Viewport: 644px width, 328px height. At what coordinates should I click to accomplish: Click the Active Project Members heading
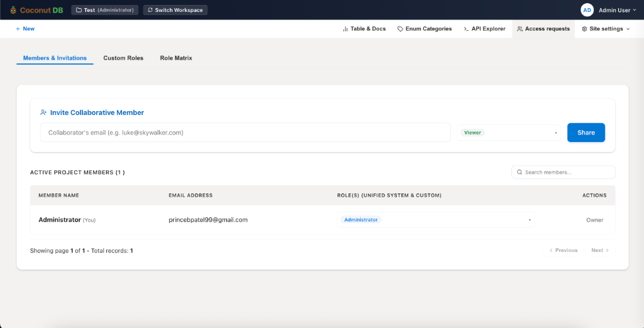[77, 172]
